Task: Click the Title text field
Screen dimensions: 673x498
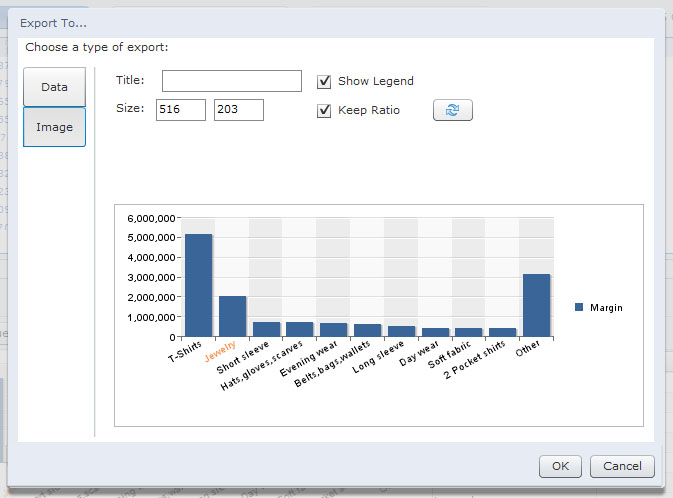Action: [x=231, y=81]
